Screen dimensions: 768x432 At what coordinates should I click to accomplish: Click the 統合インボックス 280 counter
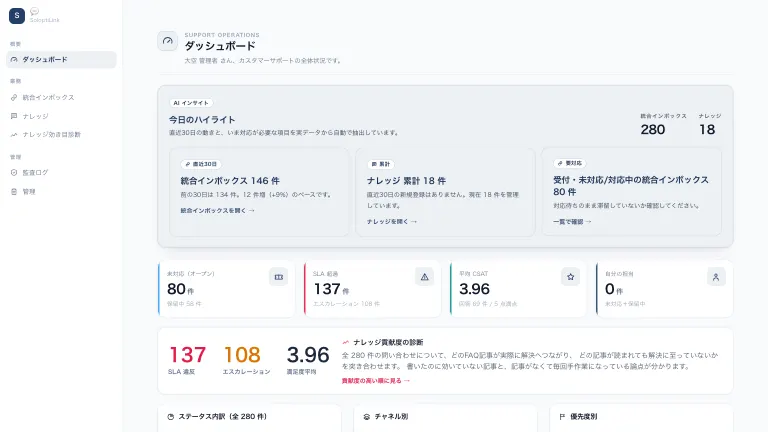[663, 125]
